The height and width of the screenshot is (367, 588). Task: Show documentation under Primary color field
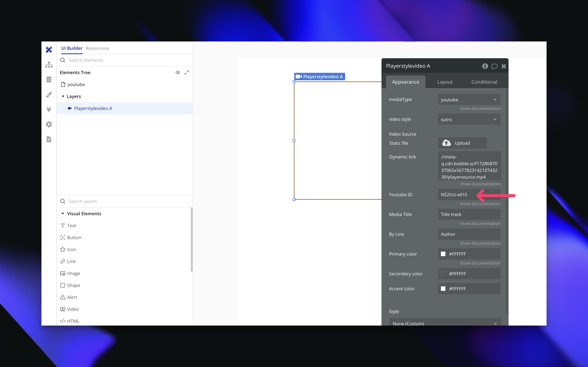pos(480,263)
